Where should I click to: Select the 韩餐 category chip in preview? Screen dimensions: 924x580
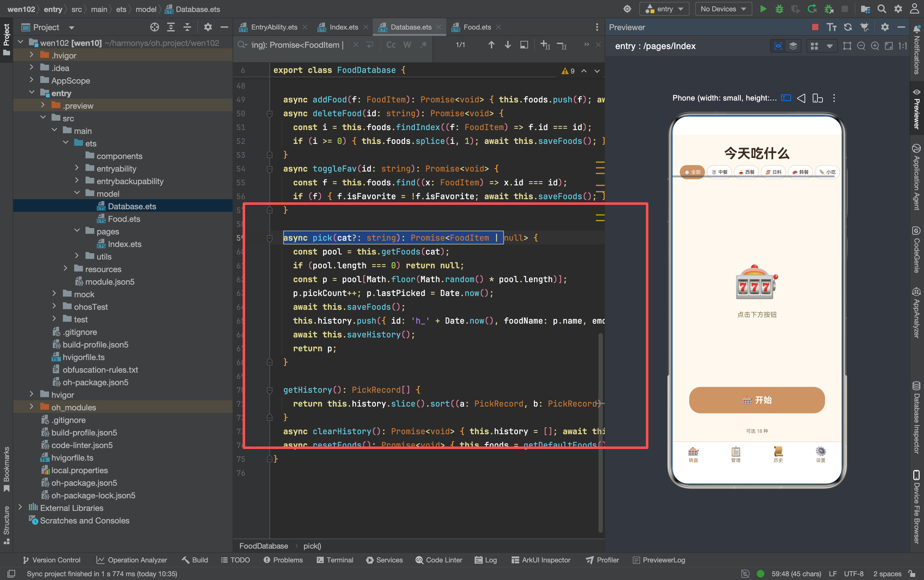[800, 172]
